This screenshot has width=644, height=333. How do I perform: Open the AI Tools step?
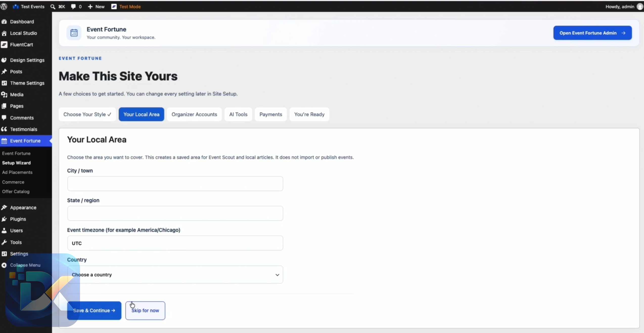(238, 114)
